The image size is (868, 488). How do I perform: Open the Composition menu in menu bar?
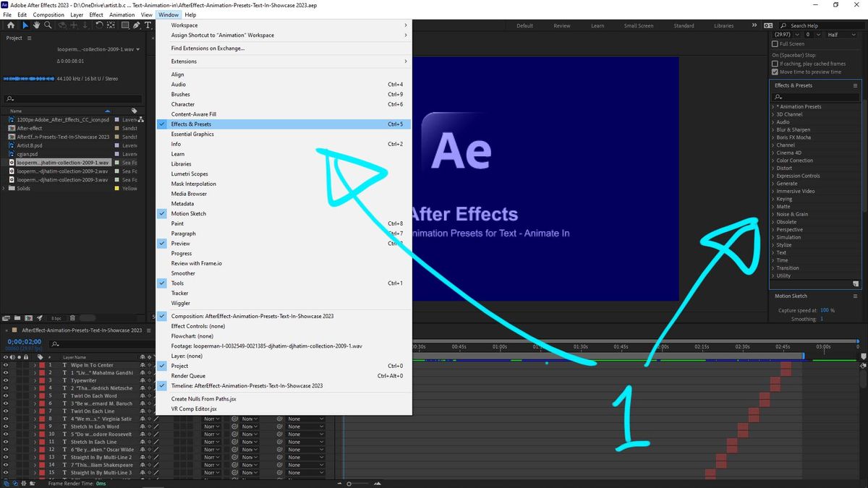(48, 14)
